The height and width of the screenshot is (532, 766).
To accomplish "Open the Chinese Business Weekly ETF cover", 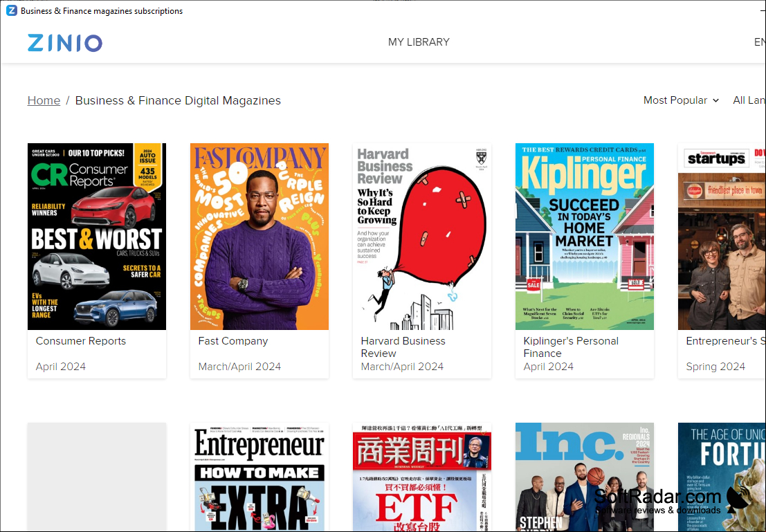I will 422,477.
